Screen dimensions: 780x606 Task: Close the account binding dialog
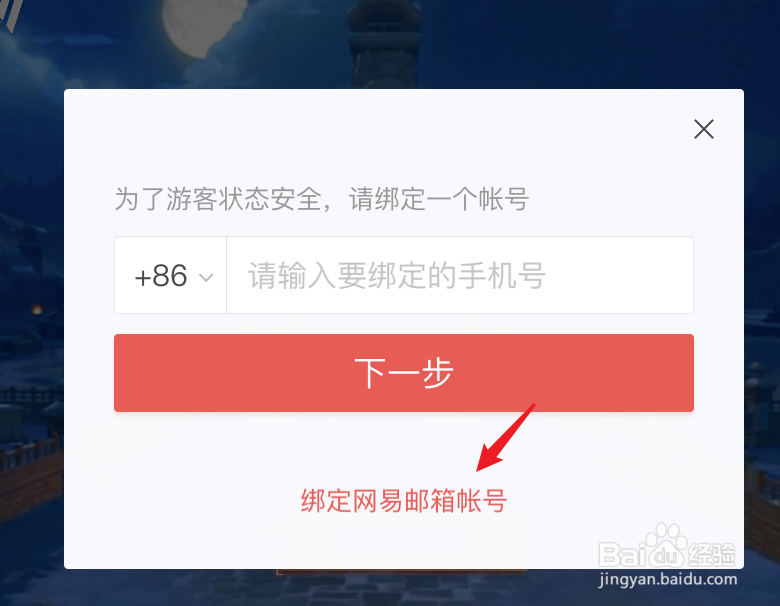tap(703, 129)
